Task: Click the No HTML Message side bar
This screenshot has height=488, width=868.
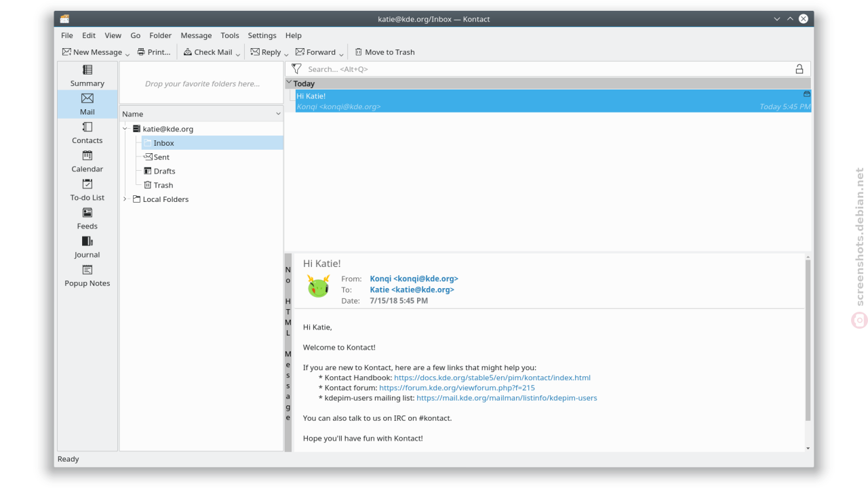Action: pyautogui.click(x=288, y=352)
